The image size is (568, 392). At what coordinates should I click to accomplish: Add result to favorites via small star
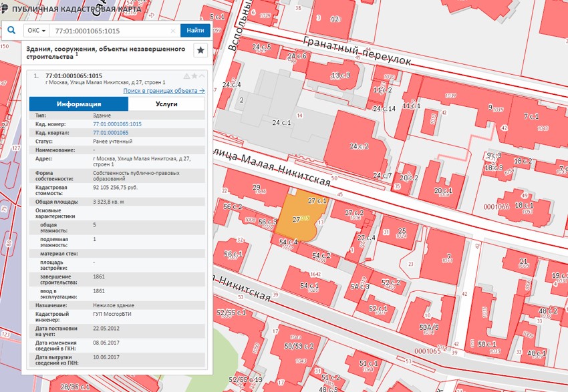pos(194,76)
